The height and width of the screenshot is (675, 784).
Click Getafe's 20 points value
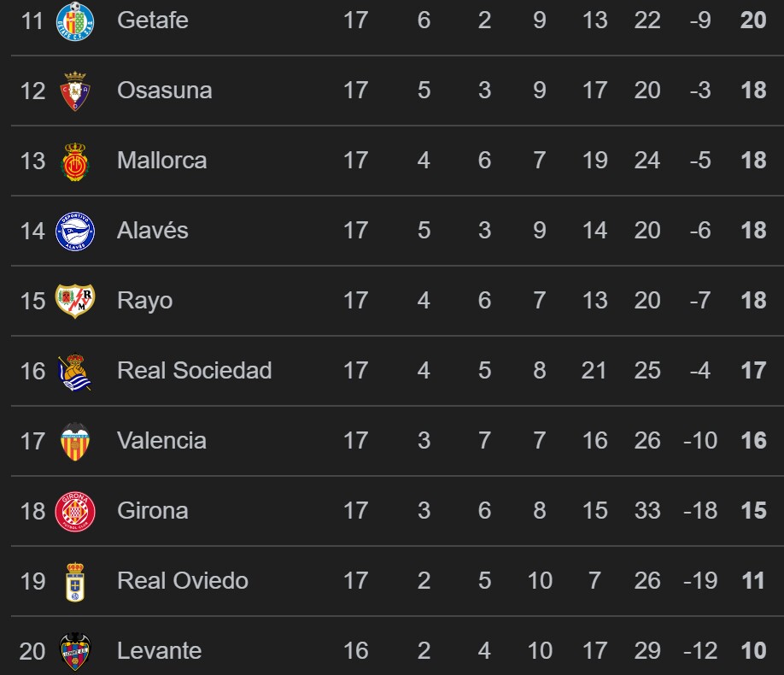(x=753, y=21)
